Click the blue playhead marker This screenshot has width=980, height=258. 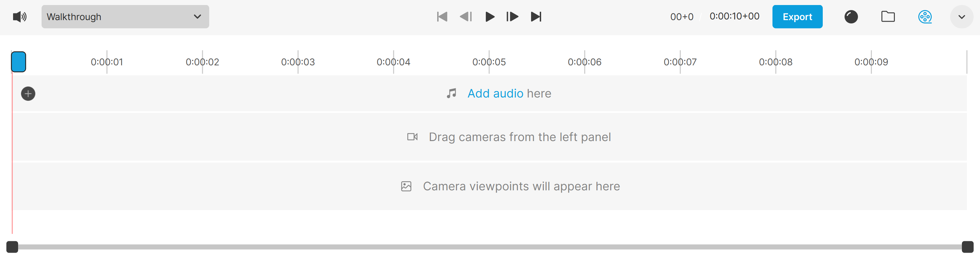[x=18, y=62]
